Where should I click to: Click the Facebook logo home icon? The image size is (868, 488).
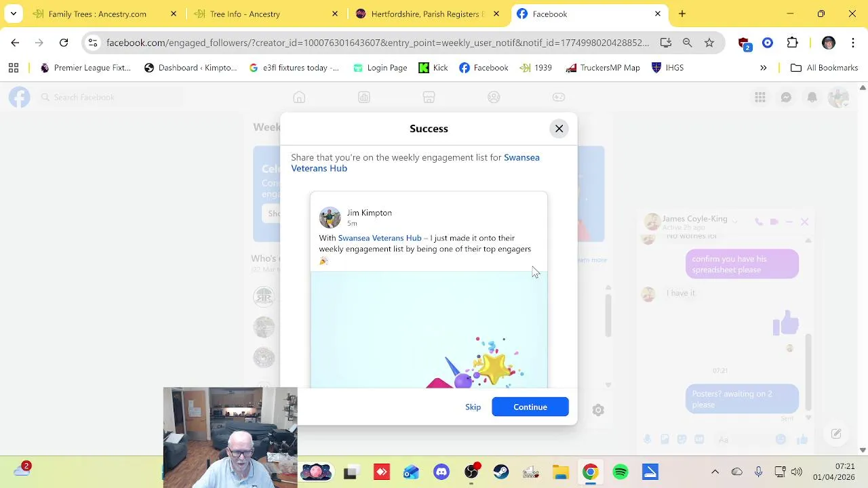click(x=20, y=98)
